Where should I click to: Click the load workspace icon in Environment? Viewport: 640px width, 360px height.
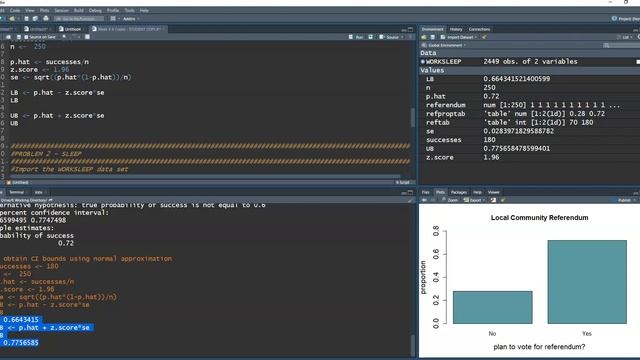pos(424,37)
